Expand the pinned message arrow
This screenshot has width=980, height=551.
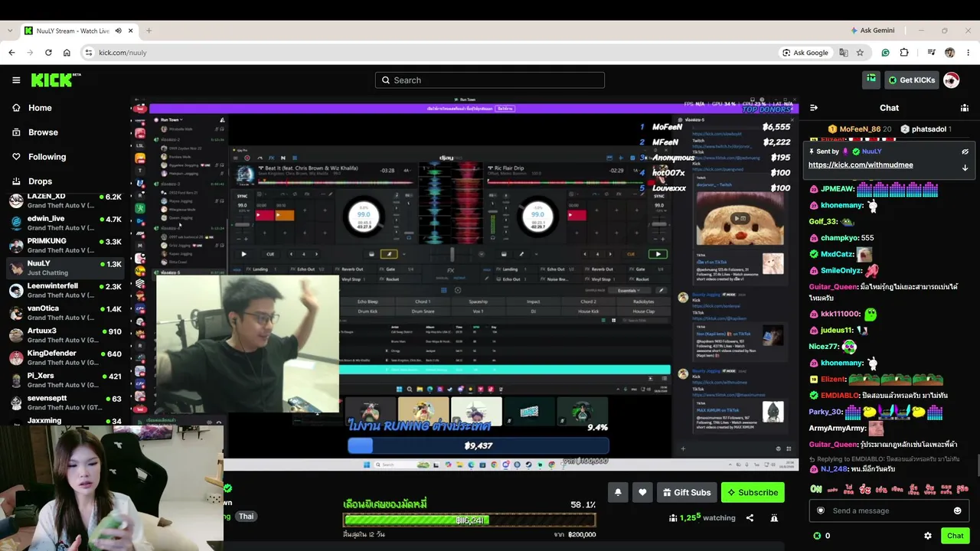[965, 168]
